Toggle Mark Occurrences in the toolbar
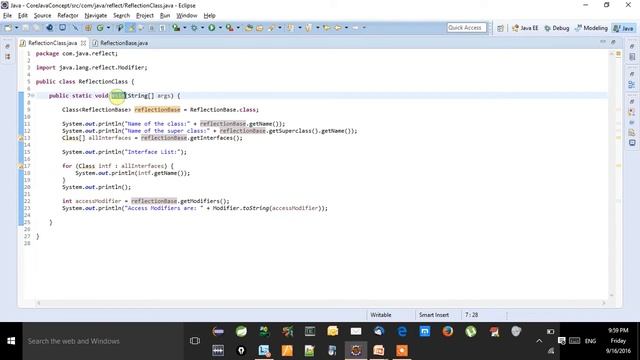 [131, 28]
